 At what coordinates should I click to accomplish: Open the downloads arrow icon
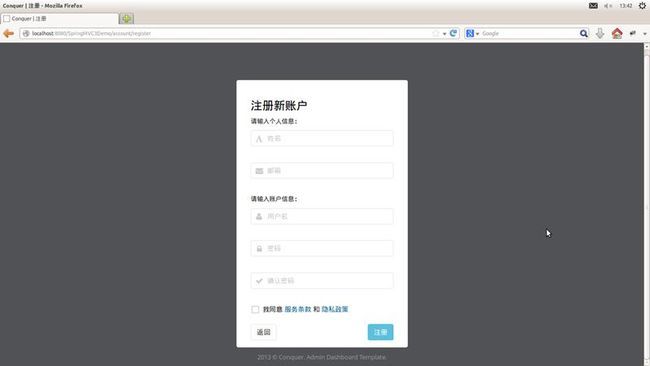point(600,34)
